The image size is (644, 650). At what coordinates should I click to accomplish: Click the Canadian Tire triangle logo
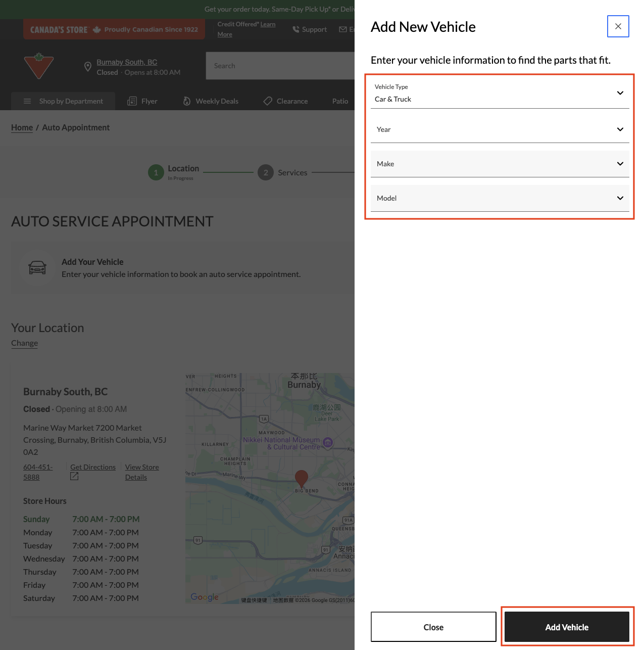pyautogui.click(x=39, y=66)
